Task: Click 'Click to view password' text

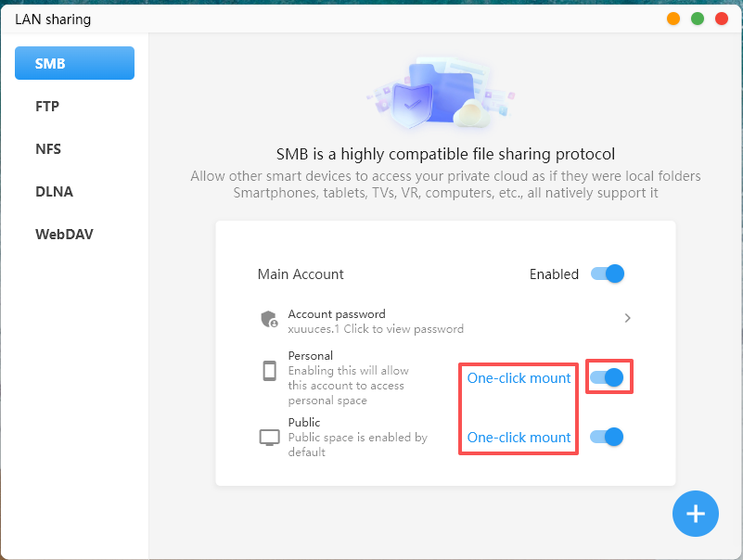Action: click(x=404, y=329)
